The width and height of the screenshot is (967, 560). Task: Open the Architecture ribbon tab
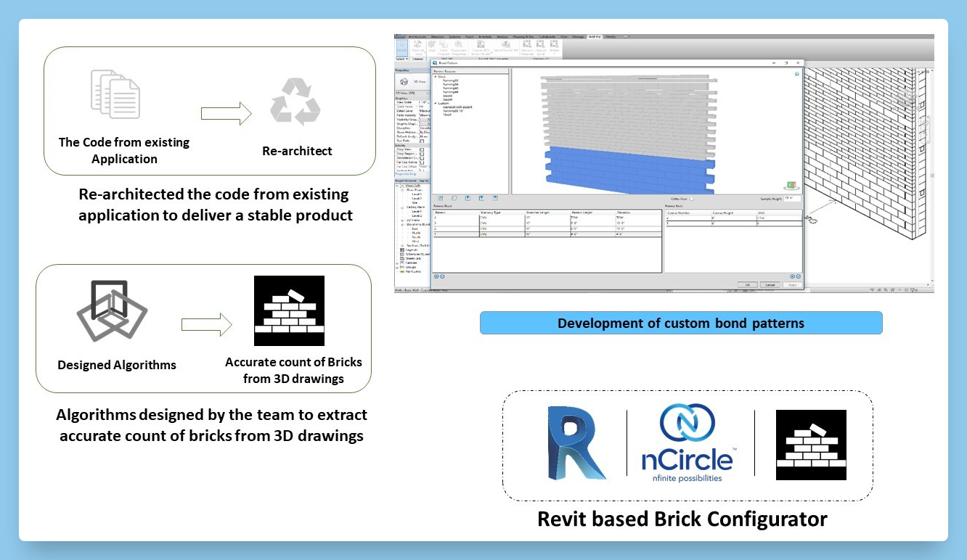tap(418, 36)
